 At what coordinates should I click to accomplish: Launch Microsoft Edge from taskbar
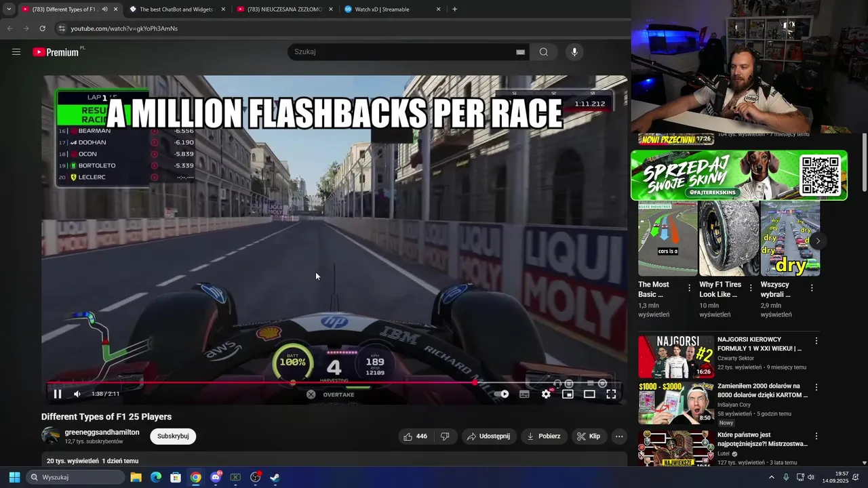click(155, 477)
